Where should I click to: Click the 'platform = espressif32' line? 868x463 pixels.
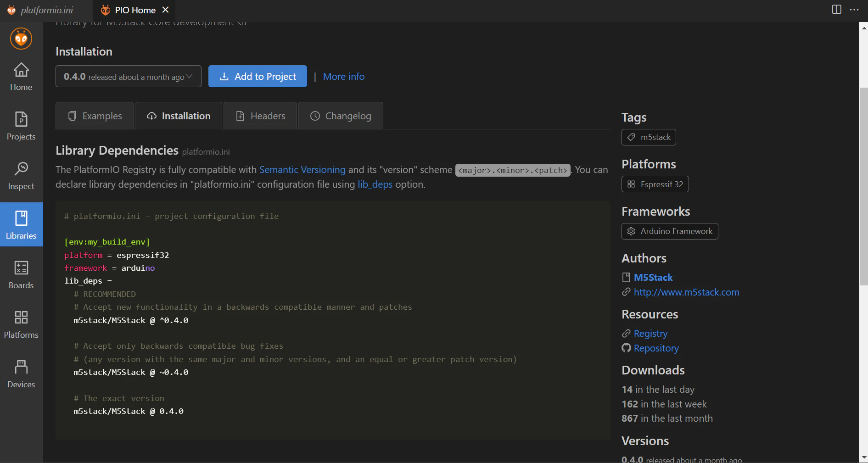click(117, 255)
